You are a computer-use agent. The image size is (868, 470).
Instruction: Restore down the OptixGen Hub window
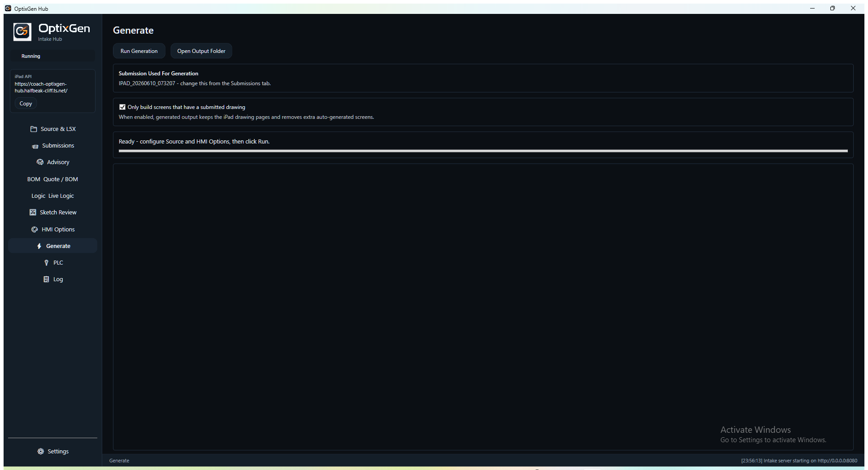coord(833,9)
